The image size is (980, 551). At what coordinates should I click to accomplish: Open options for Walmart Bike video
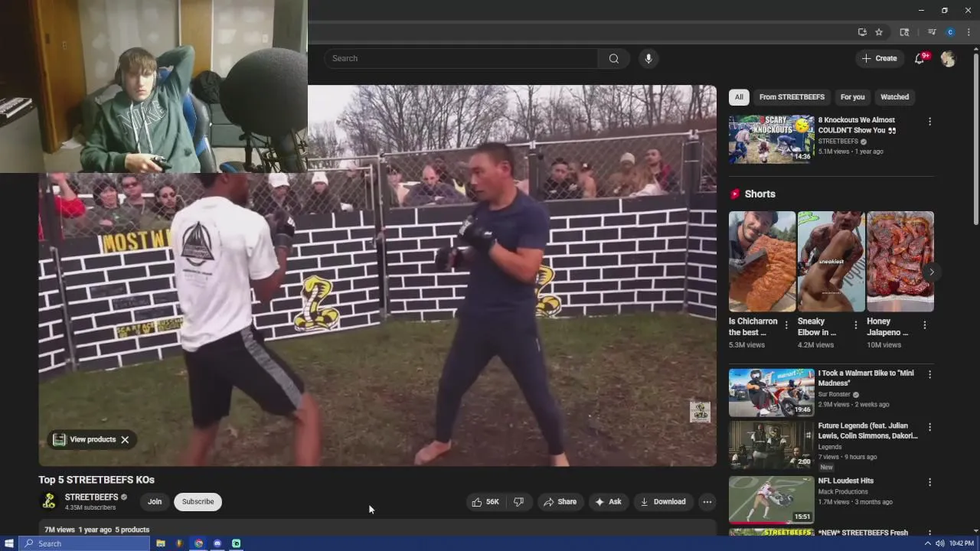[x=929, y=375]
